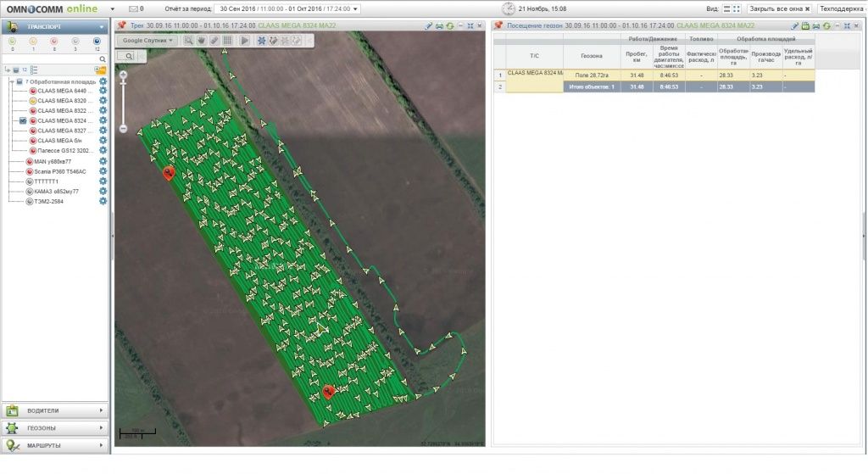Click the add vehicle group folder icon

pyautogui.click(x=100, y=70)
